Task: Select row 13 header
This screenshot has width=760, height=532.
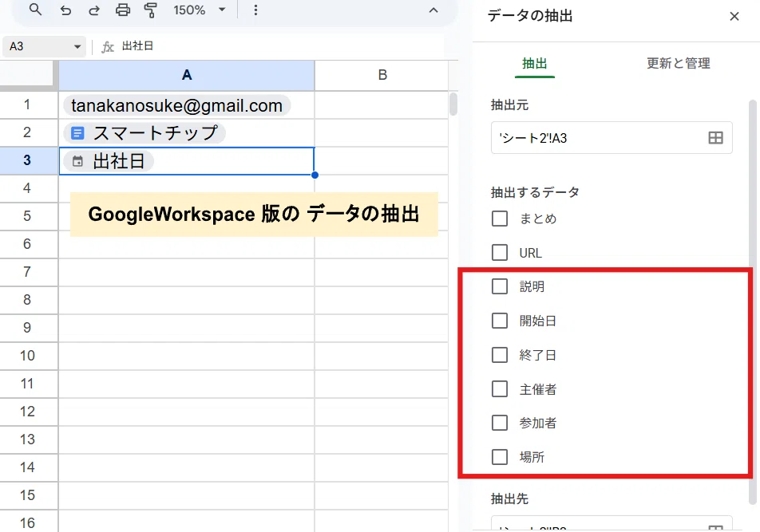Action: [27, 439]
